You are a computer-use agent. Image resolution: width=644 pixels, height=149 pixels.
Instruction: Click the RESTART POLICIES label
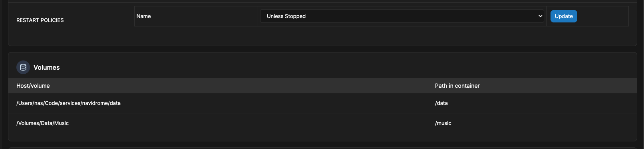40,20
